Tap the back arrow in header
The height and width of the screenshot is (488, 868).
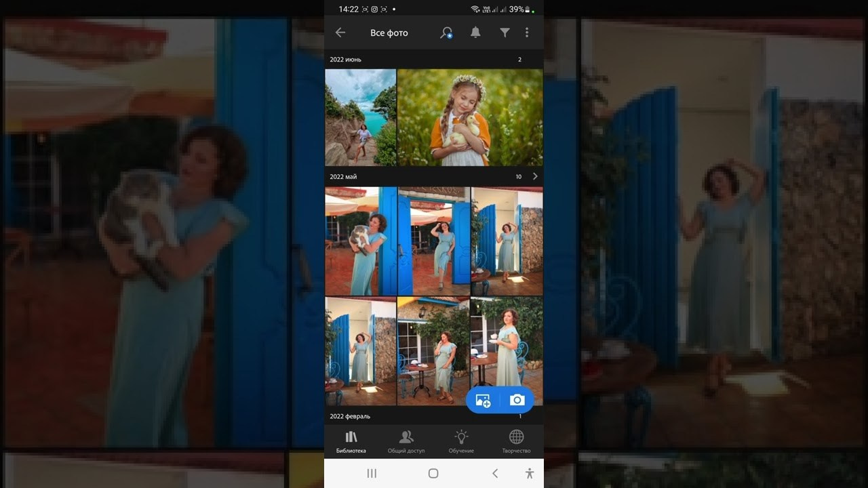pyautogui.click(x=340, y=33)
